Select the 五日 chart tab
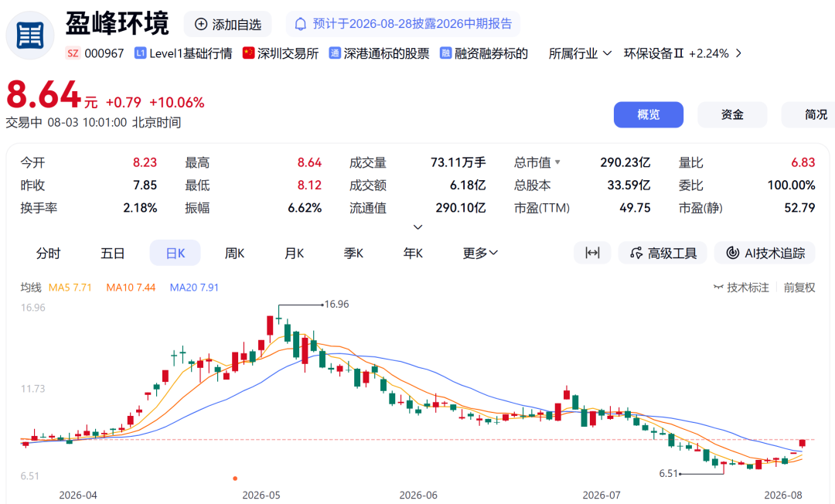Viewport: 835px width, 504px height. click(112, 253)
